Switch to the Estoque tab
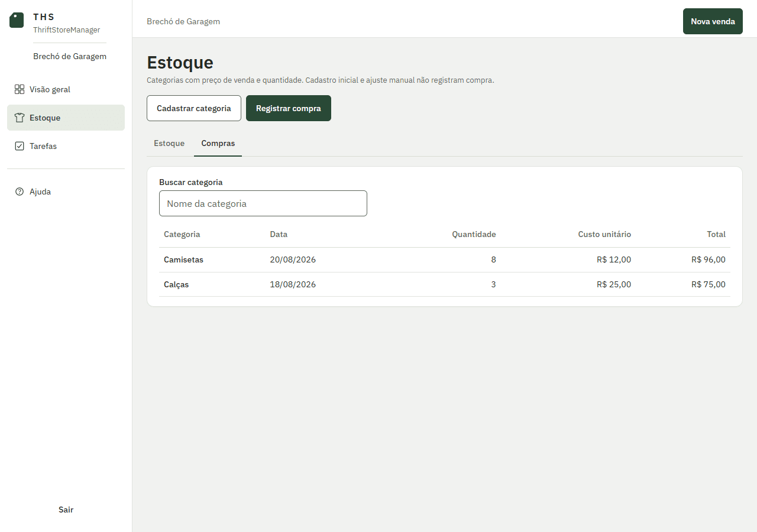 [x=169, y=143]
